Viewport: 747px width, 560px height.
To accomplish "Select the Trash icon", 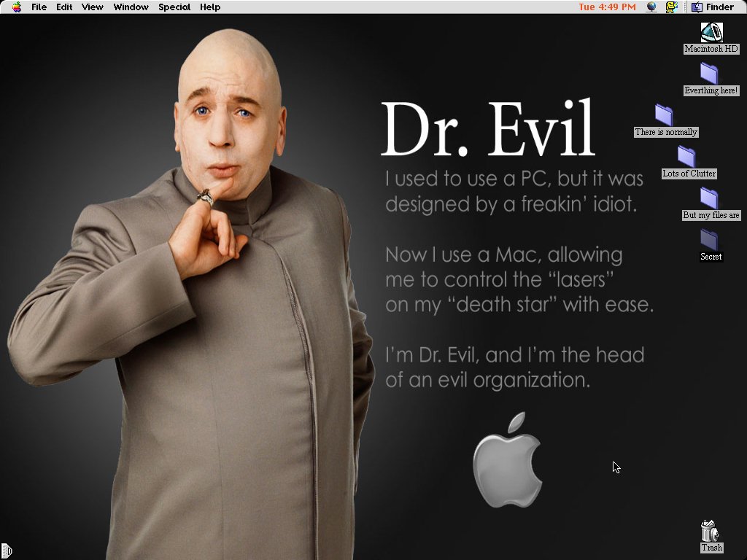I will [710, 531].
